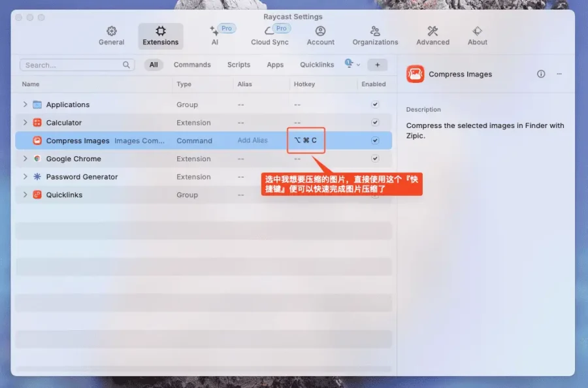Expand the Quicklinks group

click(25, 194)
